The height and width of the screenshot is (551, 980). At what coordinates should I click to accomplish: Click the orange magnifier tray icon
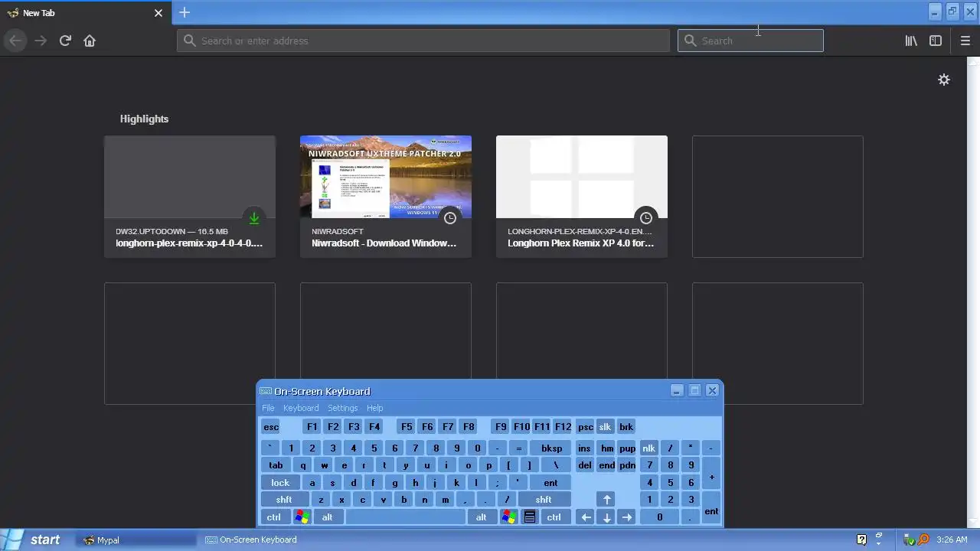coord(923,540)
